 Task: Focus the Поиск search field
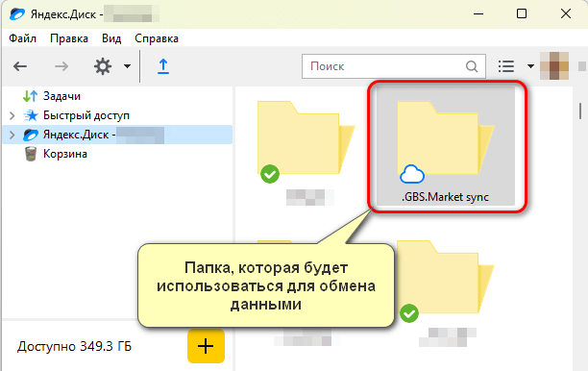(x=394, y=66)
